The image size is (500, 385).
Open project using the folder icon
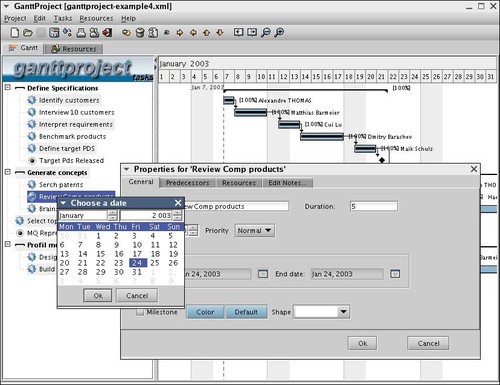[28, 33]
